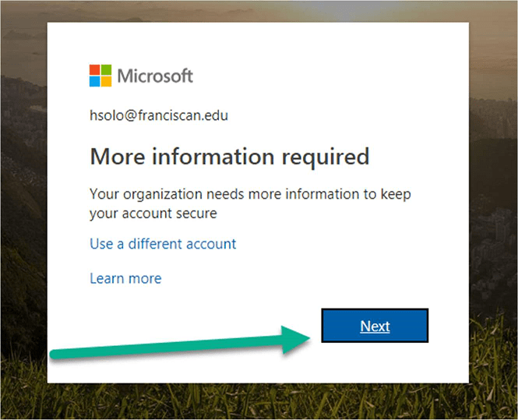
Task: Click the Microsoft wordmark text
Action: [x=155, y=76]
